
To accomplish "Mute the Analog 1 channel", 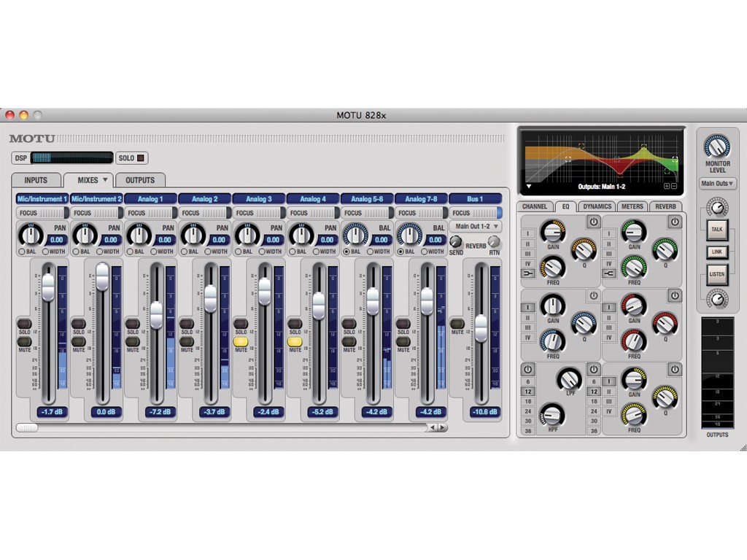I will pyautogui.click(x=133, y=341).
